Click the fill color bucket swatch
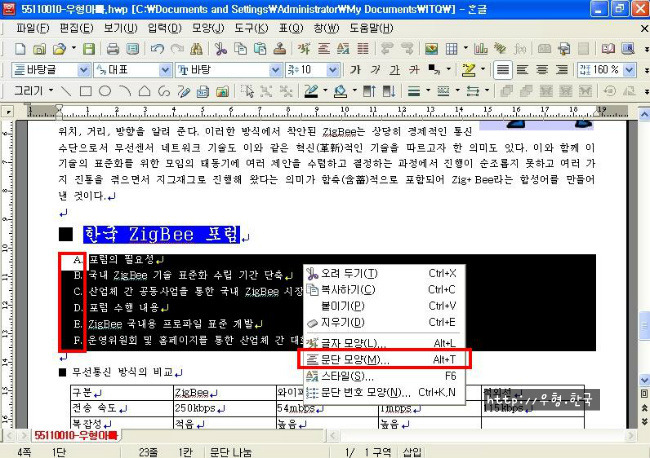This screenshot has width=650, height=458. point(340,91)
